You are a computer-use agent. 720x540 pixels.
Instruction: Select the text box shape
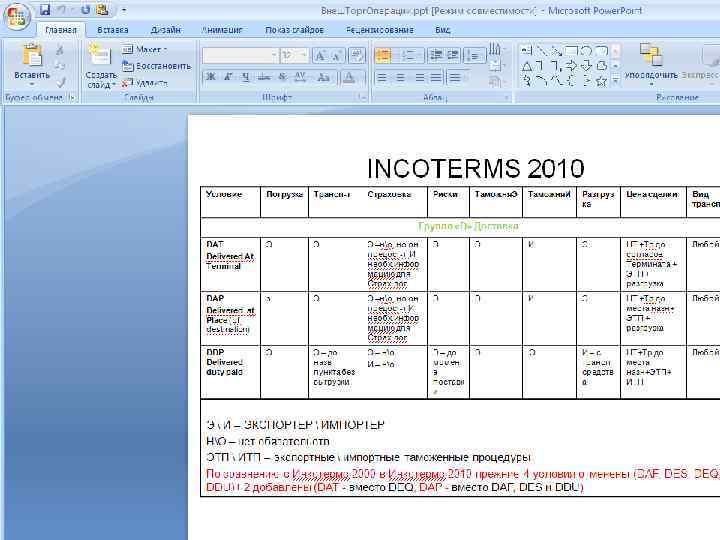[527, 50]
